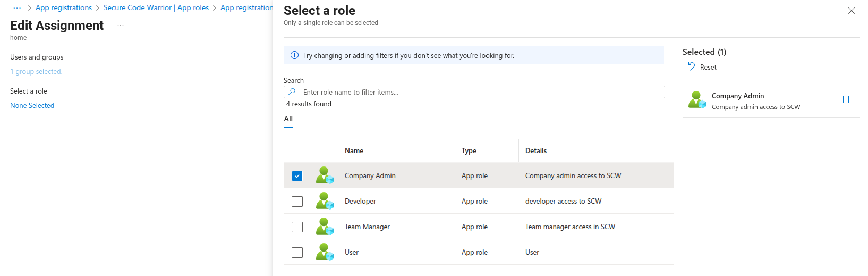Image resolution: width=868 pixels, height=276 pixels.
Task: Click the Developer role icon
Action: click(325, 201)
